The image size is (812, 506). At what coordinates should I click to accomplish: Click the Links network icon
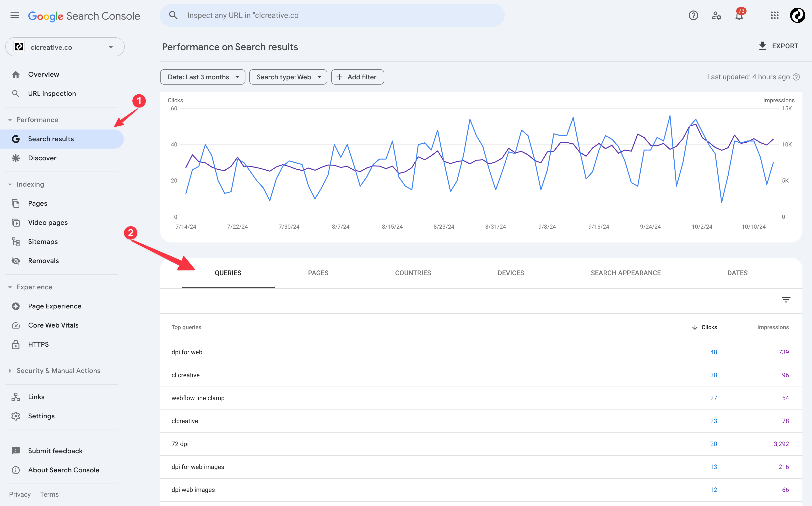pos(16,397)
